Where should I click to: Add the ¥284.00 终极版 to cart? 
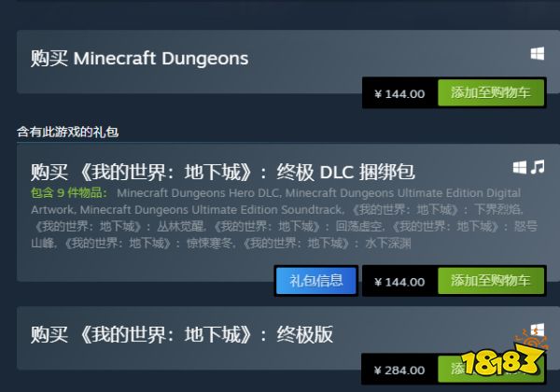click(x=491, y=370)
